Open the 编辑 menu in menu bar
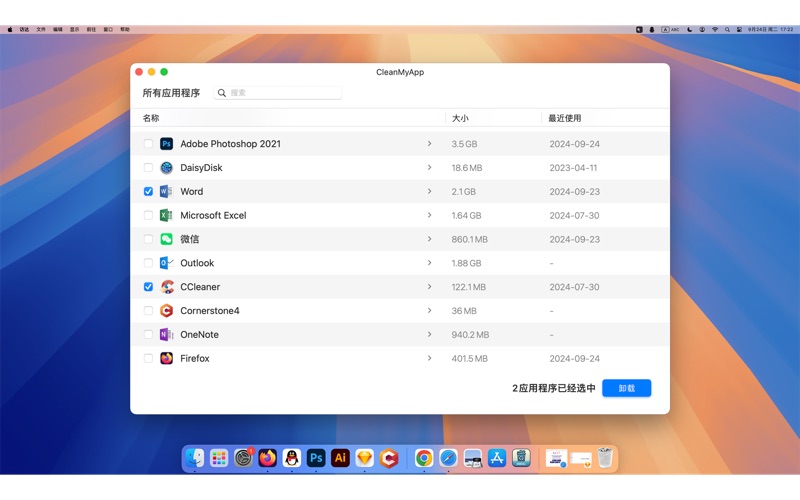 [x=58, y=30]
